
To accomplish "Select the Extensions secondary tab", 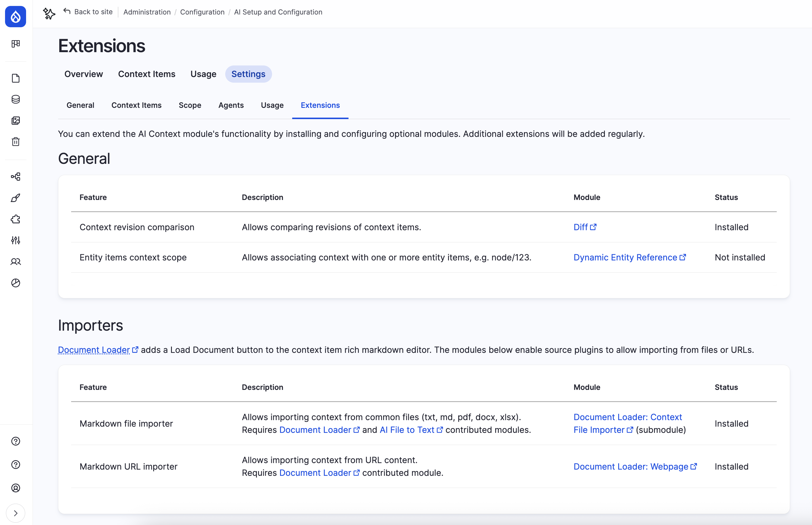I will pos(320,105).
